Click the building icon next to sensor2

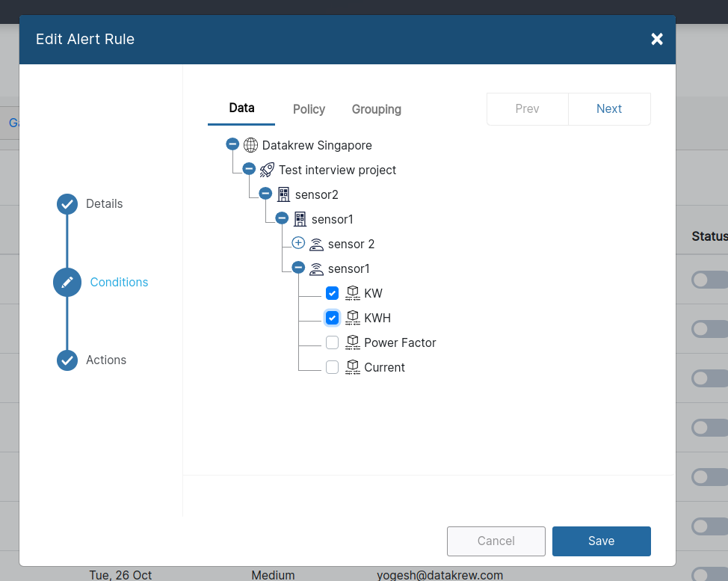pos(283,194)
